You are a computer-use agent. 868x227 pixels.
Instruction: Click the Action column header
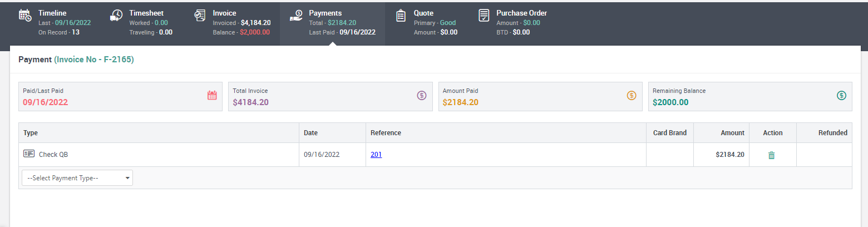tap(773, 133)
